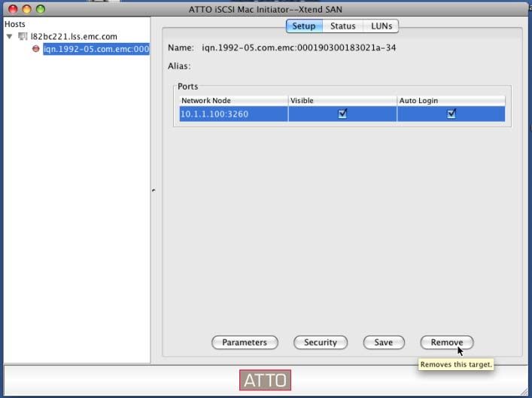532x398 pixels.
Task: Minimize the window with yellow button
Action: [26, 9]
